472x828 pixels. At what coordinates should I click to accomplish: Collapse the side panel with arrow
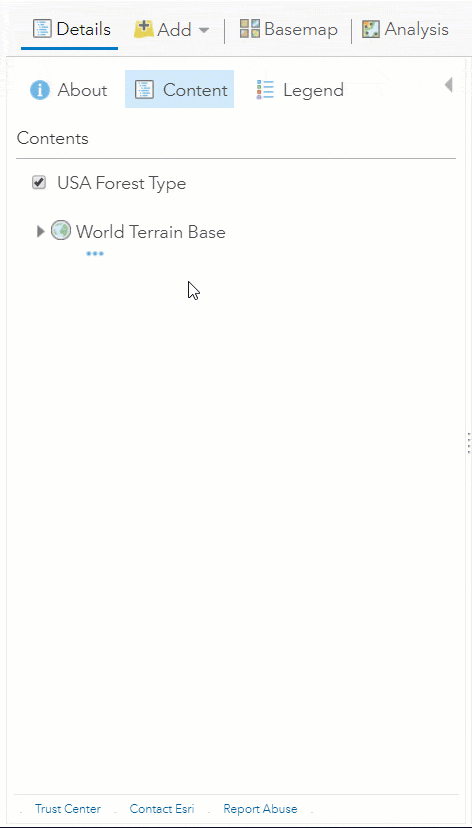pos(449,85)
